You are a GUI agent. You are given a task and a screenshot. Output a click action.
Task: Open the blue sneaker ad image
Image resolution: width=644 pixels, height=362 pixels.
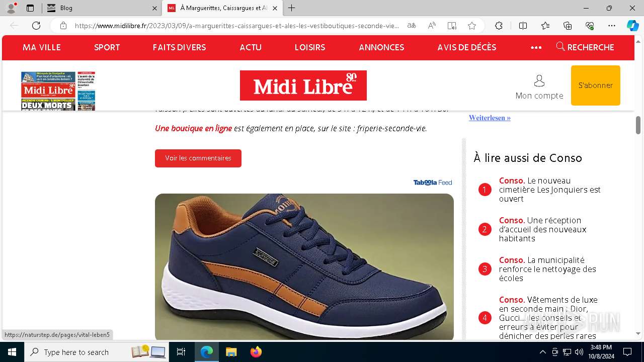click(304, 266)
